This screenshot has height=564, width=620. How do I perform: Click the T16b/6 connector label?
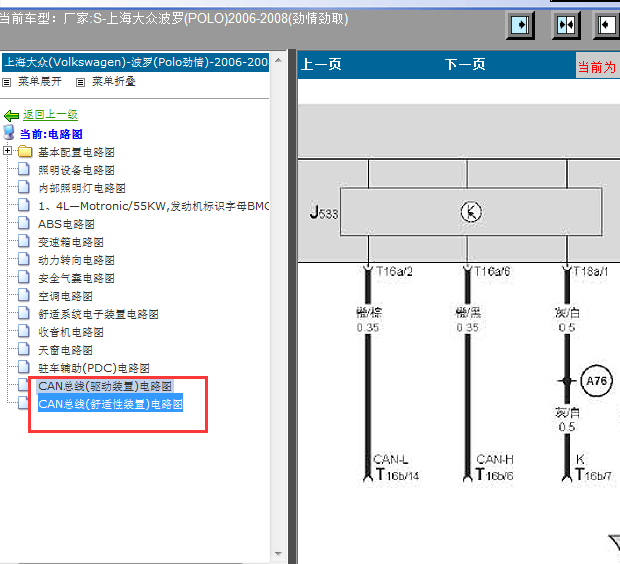coord(494,475)
